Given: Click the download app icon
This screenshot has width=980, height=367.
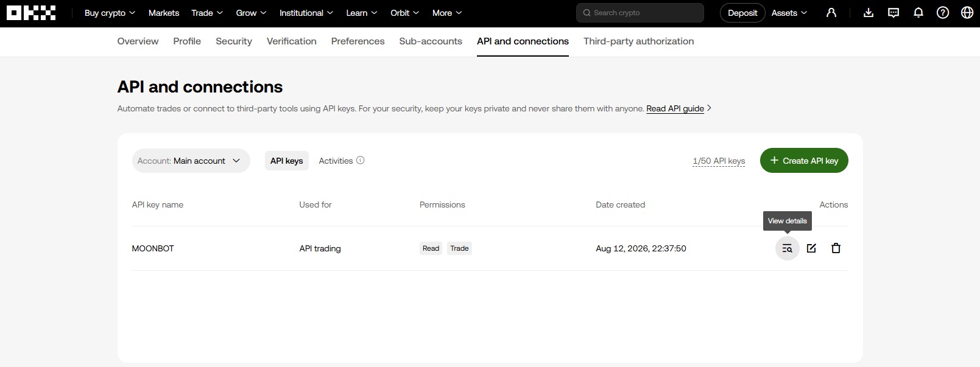Looking at the screenshot, I should coord(869,13).
